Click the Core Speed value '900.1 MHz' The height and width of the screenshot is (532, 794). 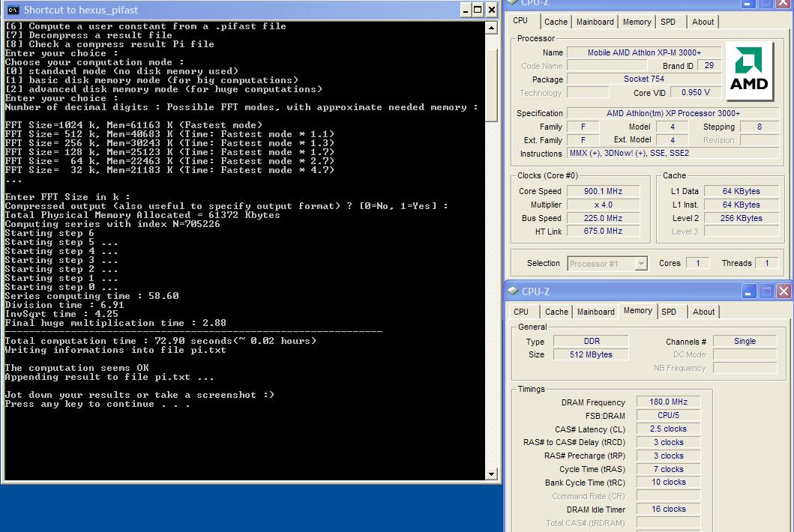tap(603, 191)
